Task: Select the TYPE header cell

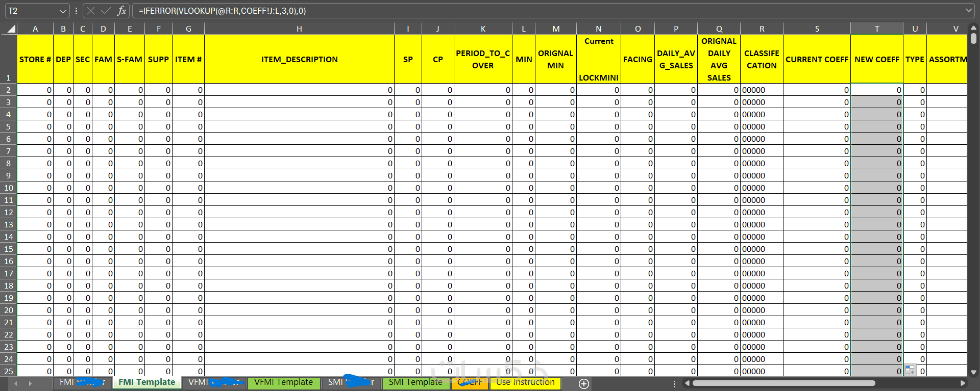Action: 915,59
